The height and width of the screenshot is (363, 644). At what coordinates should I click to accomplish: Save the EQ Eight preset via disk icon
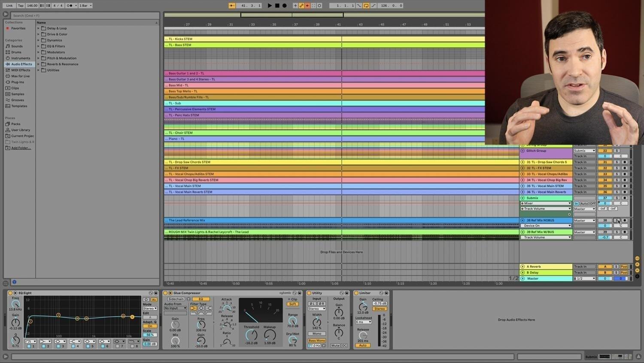[x=156, y=293]
